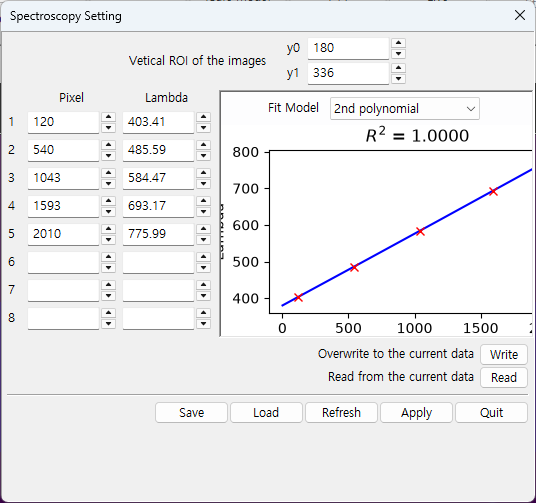
Task: Open the Fit Model dropdown
Action: 405,109
